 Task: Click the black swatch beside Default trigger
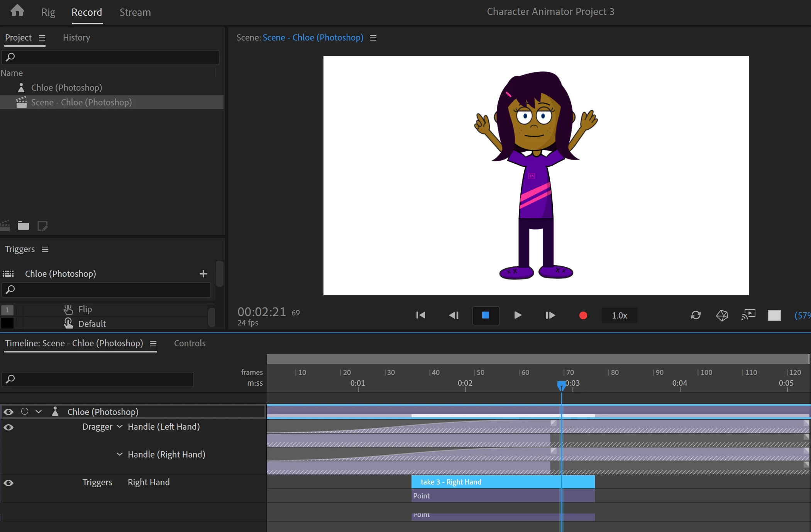(x=7, y=324)
